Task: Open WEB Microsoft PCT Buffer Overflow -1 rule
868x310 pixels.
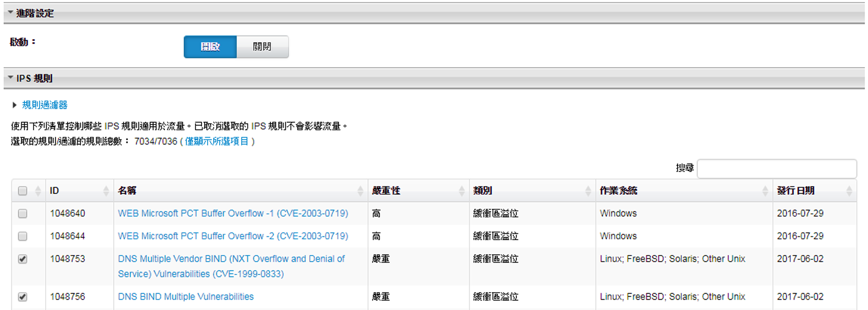Action: 233,213
